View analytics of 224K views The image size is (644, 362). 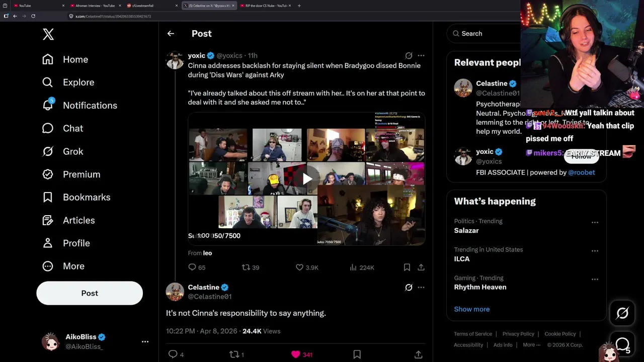pyautogui.click(x=362, y=267)
